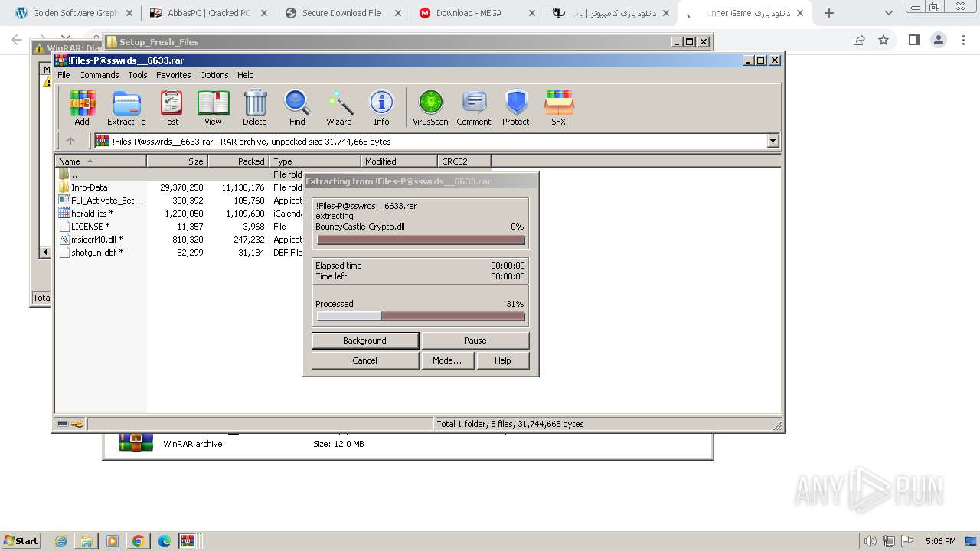Click the Test archive icon
Image resolution: width=980 pixels, height=551 pixels.
click(171, 108)
